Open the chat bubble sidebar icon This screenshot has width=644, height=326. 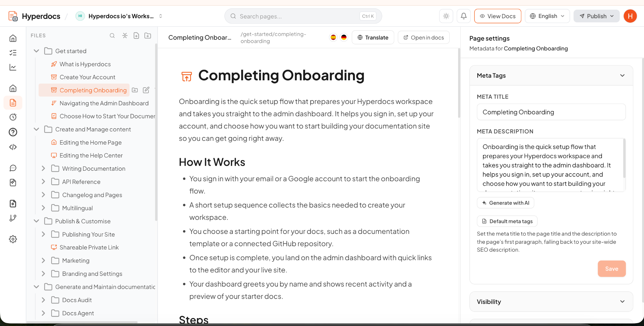click(13, 168)
